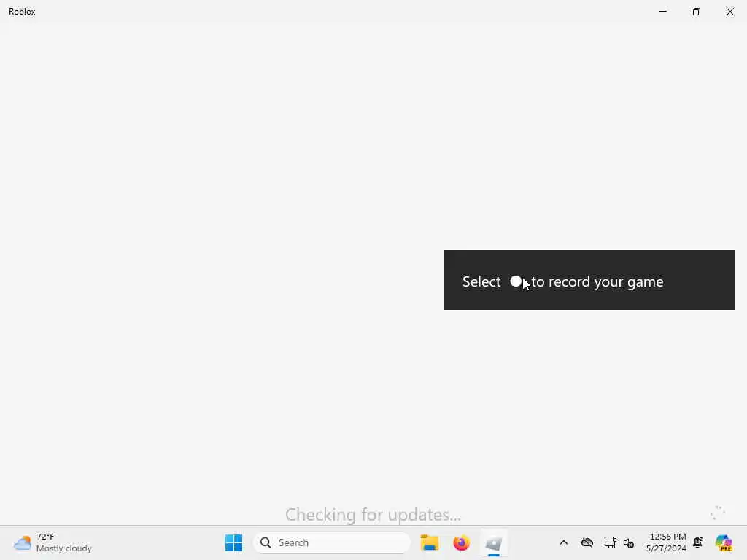Click the Roblox title text
Image resolution: width=747 pixels, height=560 pixels.
[22, 12]
